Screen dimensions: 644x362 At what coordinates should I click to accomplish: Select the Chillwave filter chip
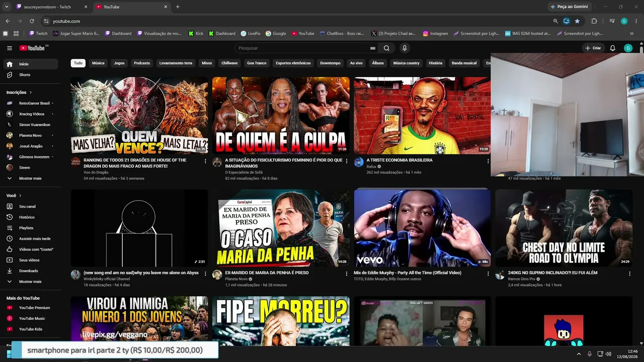[x=229, y=63]
